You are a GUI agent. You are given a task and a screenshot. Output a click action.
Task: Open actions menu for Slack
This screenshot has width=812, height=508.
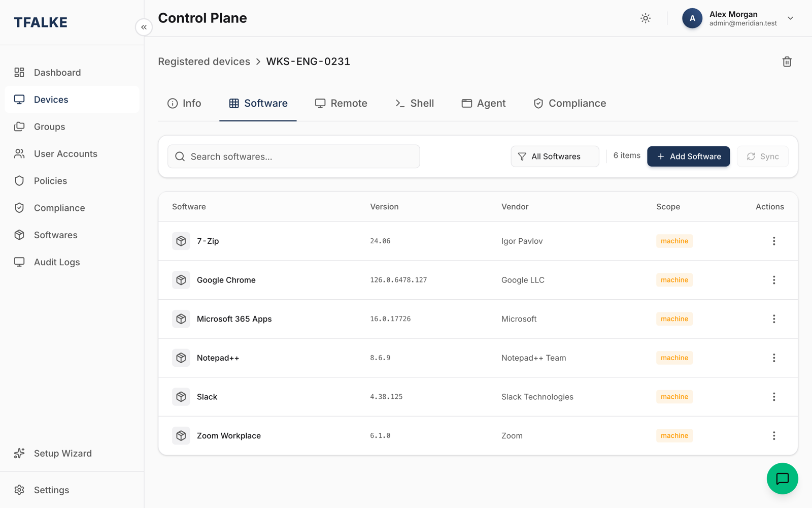coord(774,397)
